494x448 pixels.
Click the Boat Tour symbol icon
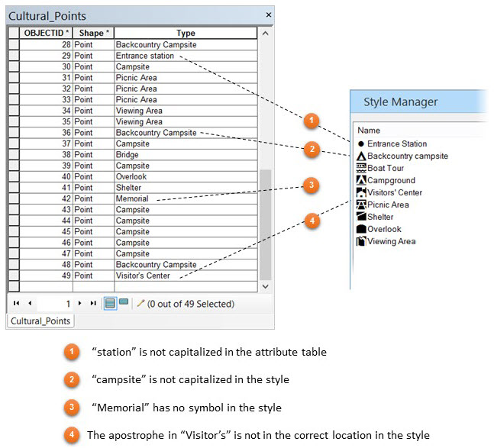click(x=361, y=168)
